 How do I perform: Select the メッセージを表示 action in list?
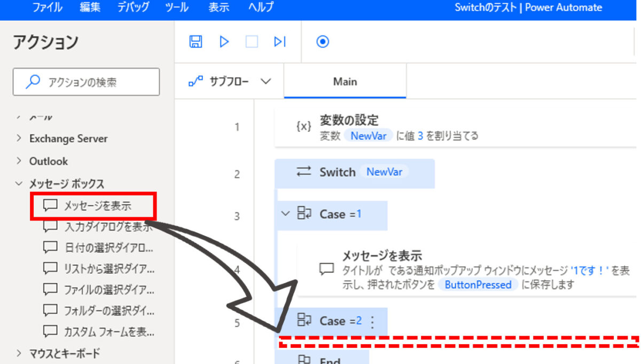pyautogui.click(x=97, y=206)
